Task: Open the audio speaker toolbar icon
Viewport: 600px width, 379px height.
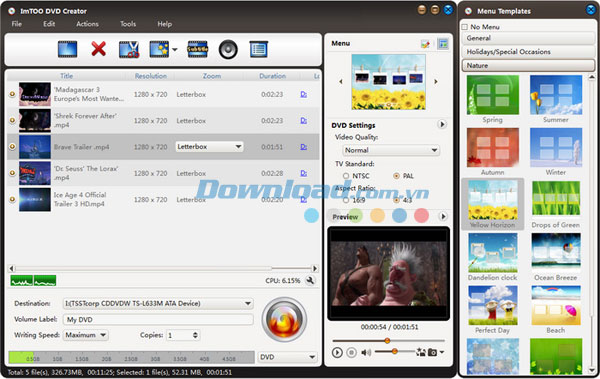Action: [x=228, y=49]
